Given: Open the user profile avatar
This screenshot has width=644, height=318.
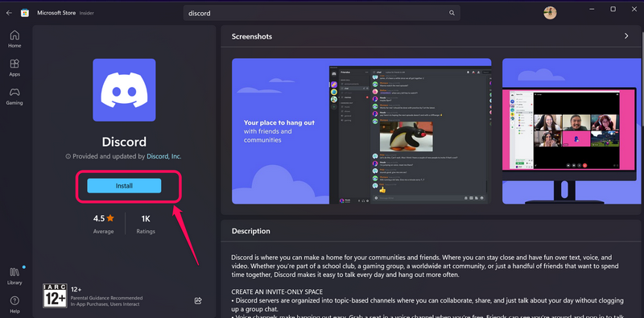Looking at the screenshot, I should click(550, 13).
